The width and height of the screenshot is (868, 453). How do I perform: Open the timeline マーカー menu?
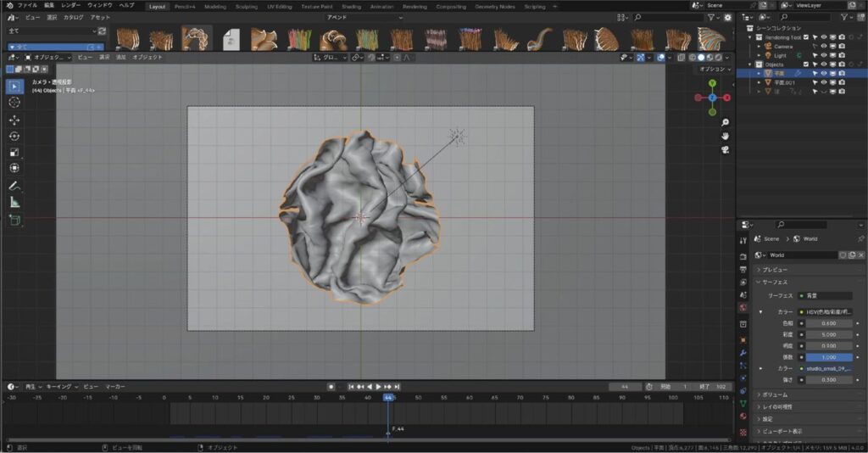click(115, 387)
